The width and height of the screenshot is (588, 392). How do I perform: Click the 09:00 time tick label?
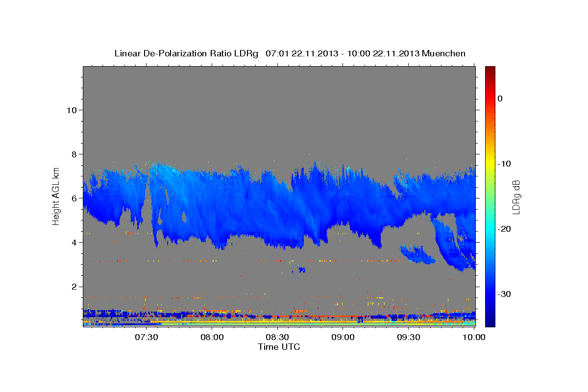point(343,338)
